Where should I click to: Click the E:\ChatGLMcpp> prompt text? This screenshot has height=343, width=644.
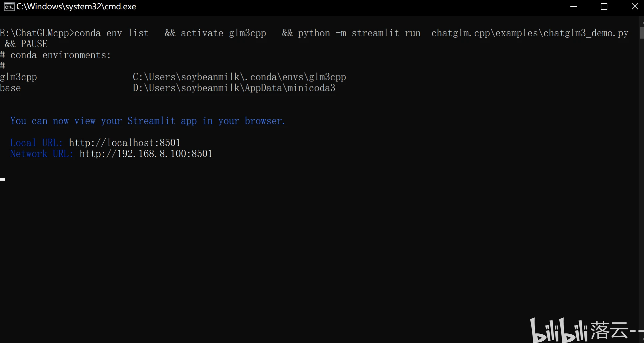click(x=37, y=33)
